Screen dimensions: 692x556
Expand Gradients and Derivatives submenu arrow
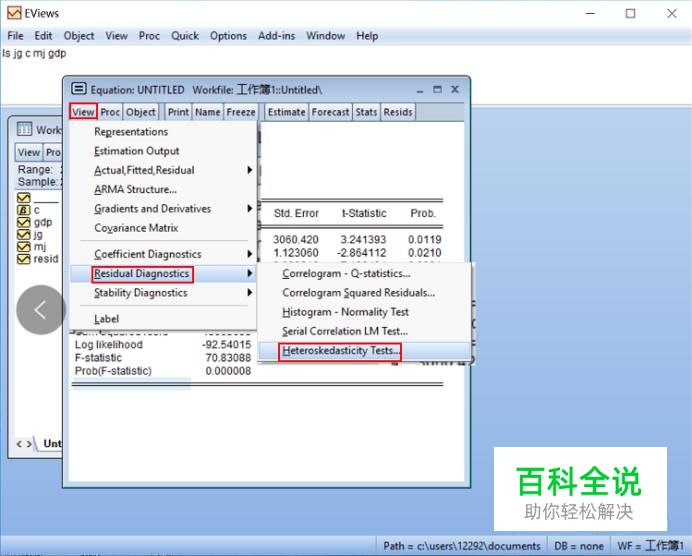250,208
